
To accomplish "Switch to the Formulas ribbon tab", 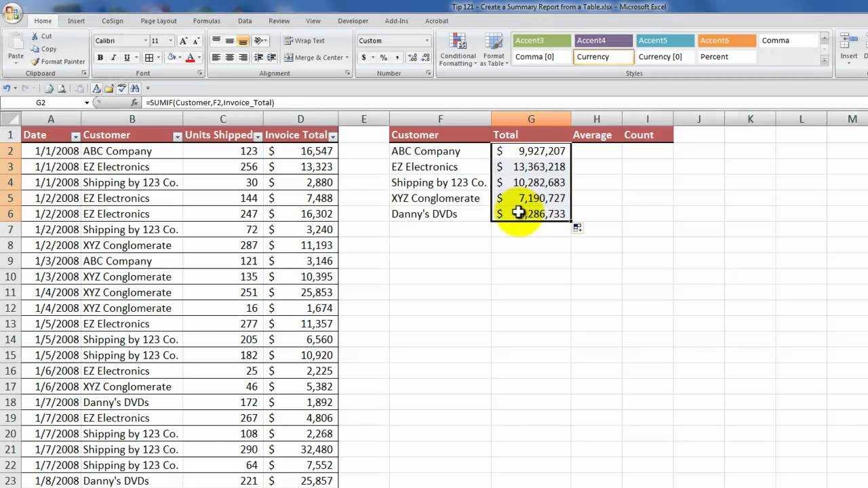I will [207, 20].
